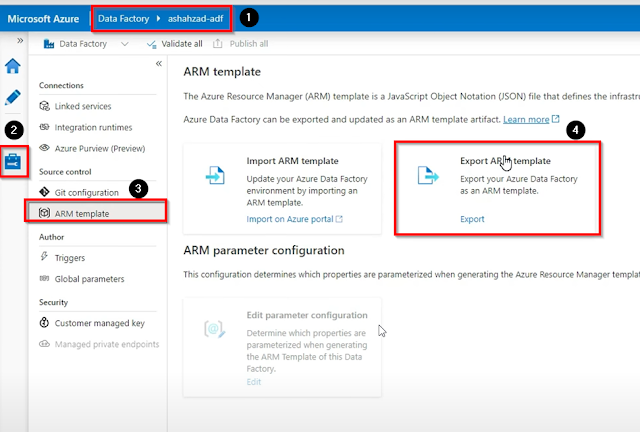Click the Global parameters icon
Screen dimensions: 640x432
[44, 278]
